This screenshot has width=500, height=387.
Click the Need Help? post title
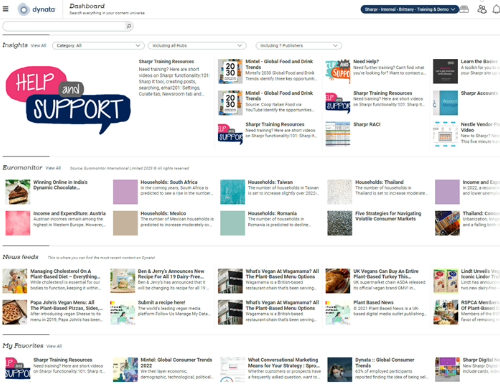pyautogui.click(x=366, y=62)
